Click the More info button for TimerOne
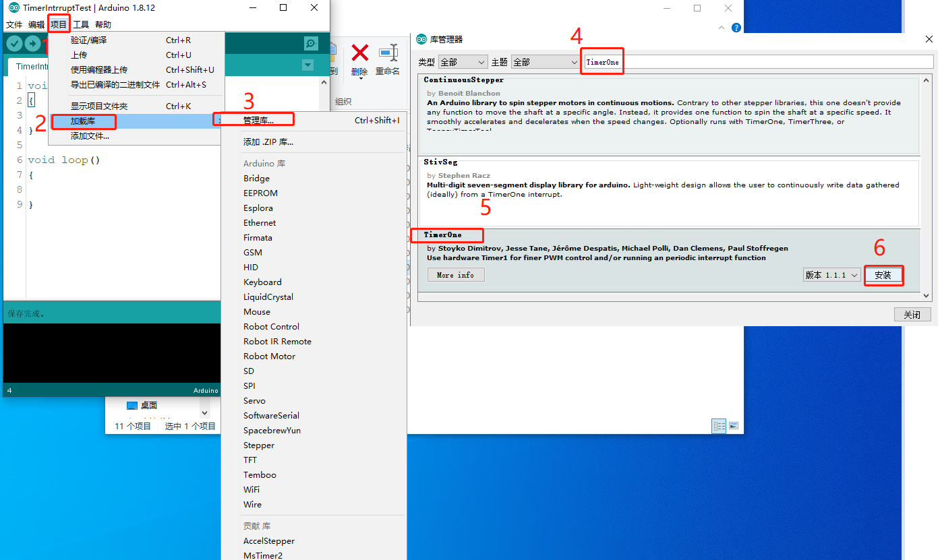 (x=456, y=275)
